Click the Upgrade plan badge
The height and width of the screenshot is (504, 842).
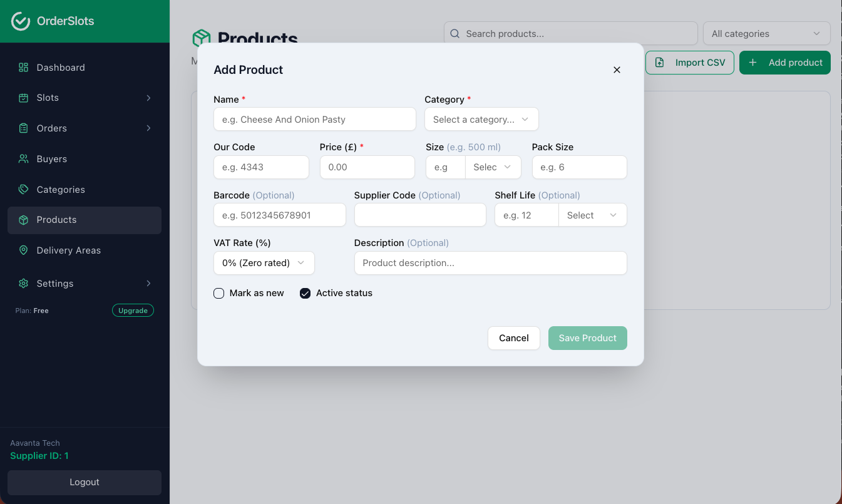click(x=133, y=310)
